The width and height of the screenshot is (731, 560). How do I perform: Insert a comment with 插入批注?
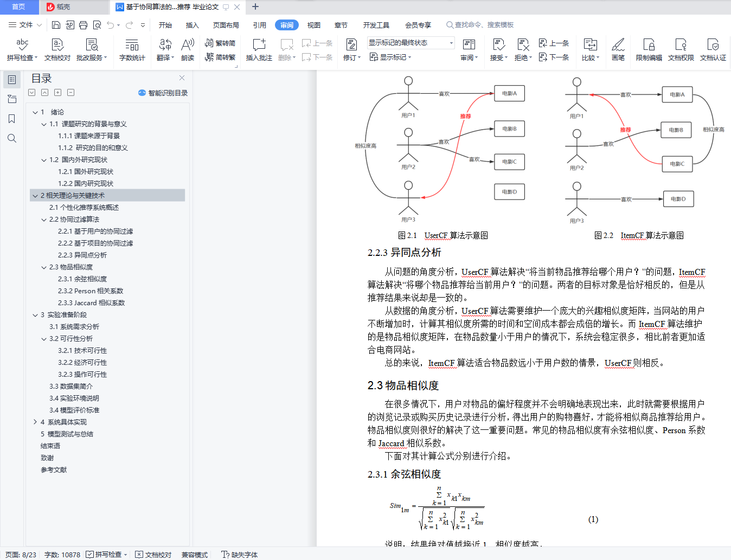pos(259,49)
